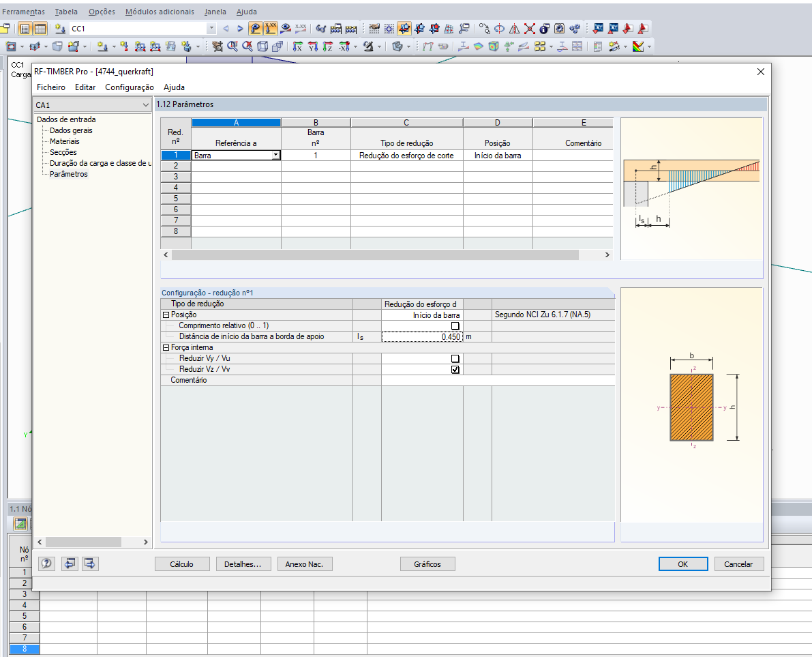This screenshot has width=812, height=657.
Task: Open dropdown arrow beside yellow panels icon
Action: [x=550, y=47]
